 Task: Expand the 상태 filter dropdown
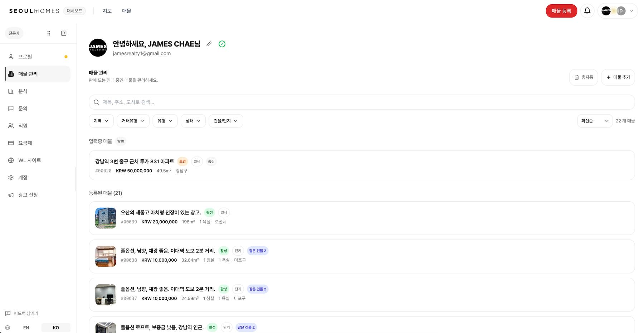tap(193, 121)
